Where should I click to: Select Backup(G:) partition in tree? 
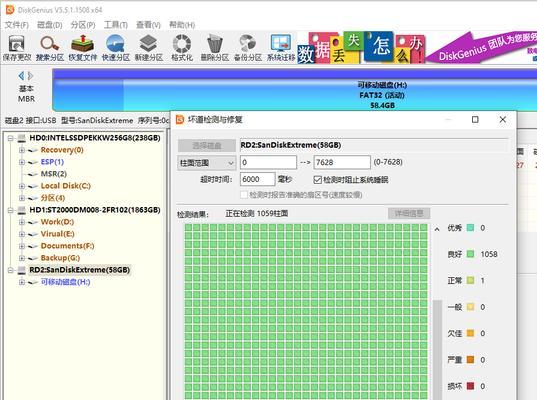click(x=60, y=258)
